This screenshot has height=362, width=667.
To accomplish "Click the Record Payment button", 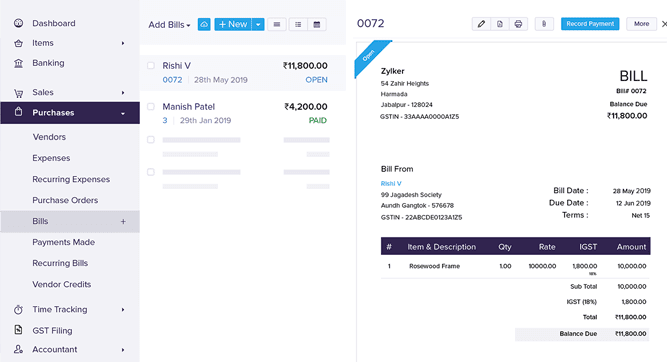I will point(590,24).
